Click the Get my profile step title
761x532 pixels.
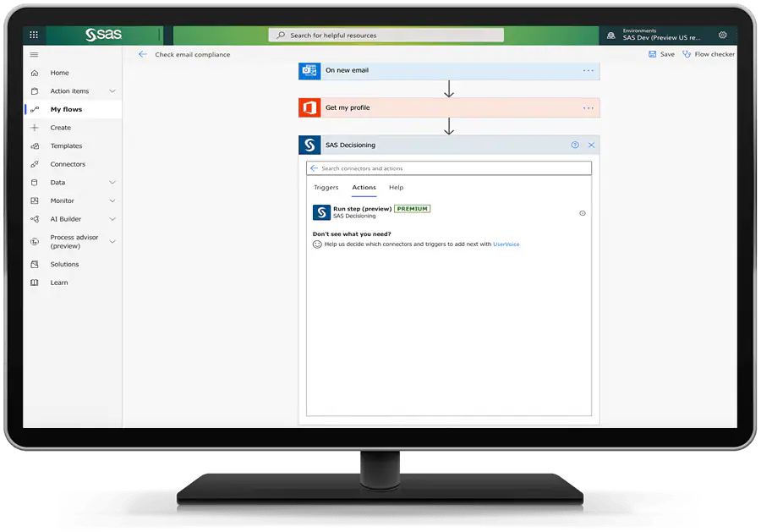coord(348,107)
